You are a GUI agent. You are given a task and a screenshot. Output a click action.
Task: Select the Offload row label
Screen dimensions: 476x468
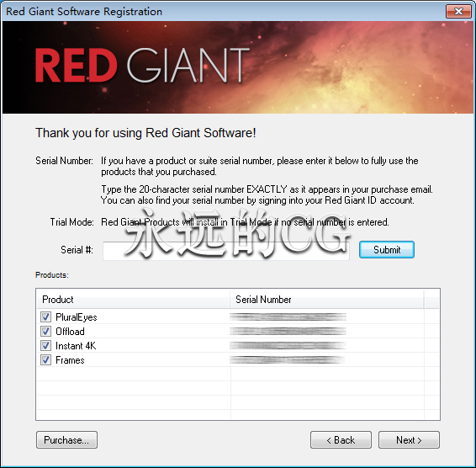70,332
